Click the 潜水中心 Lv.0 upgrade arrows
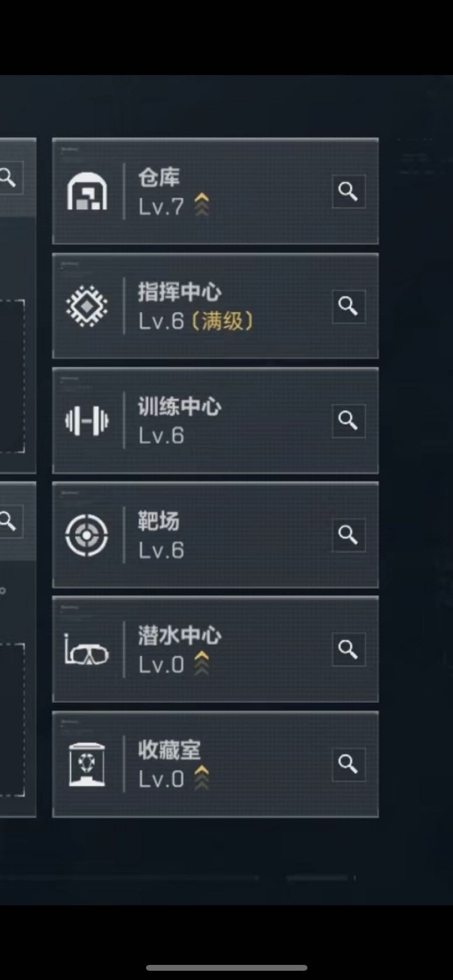The height and width of the screenshot is (980, 453). pyautogui.click(x=202, y=663)
